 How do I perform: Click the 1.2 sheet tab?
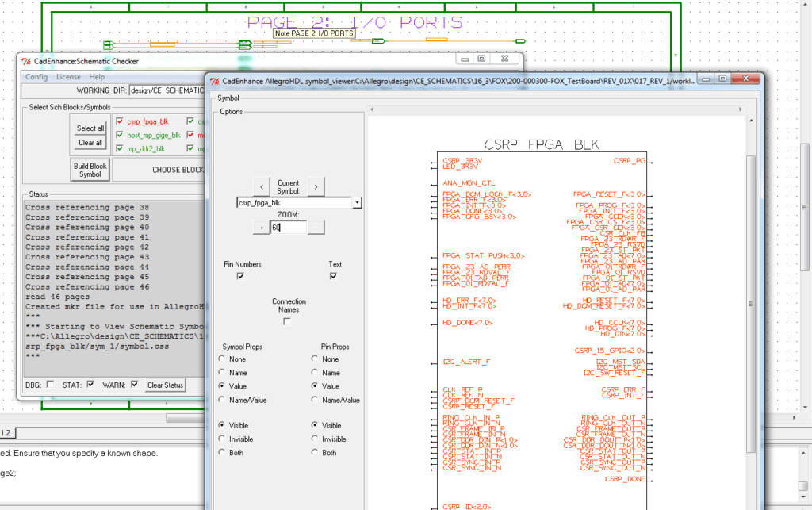coord(6,433)
